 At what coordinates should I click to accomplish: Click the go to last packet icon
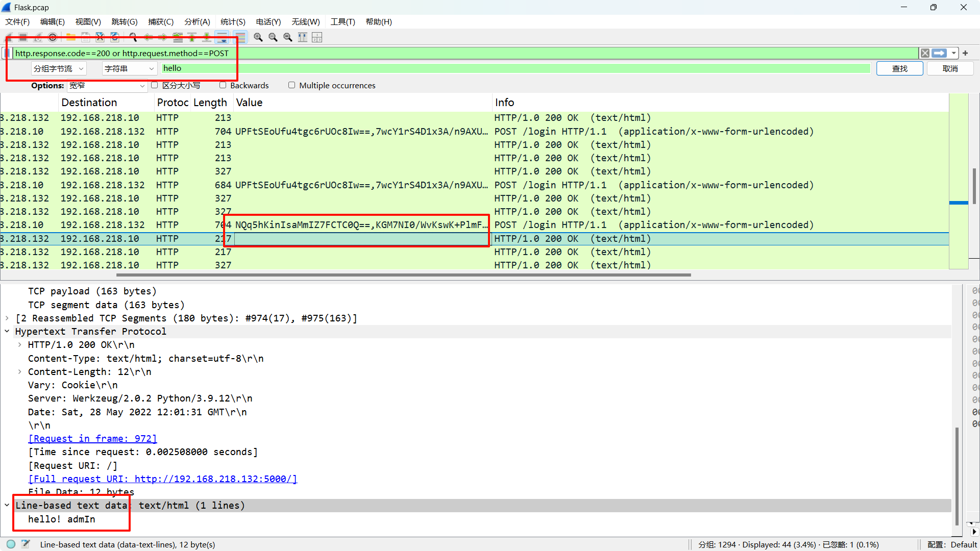207,37
